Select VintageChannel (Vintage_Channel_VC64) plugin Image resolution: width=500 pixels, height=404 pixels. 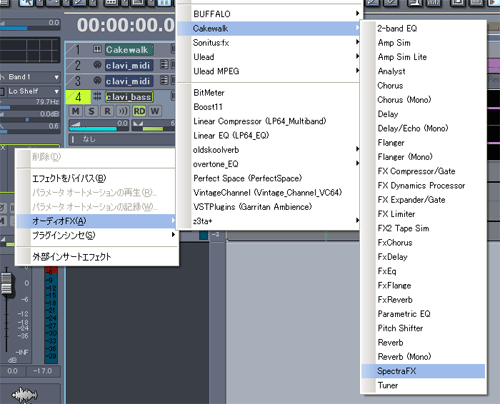coord(269,193)
